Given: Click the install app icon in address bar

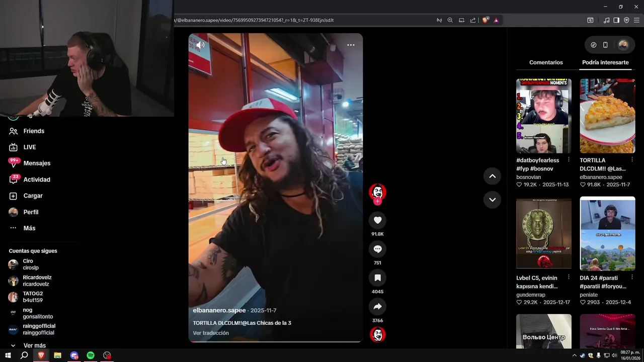Looking at the screenshot, I should (461, 20).
